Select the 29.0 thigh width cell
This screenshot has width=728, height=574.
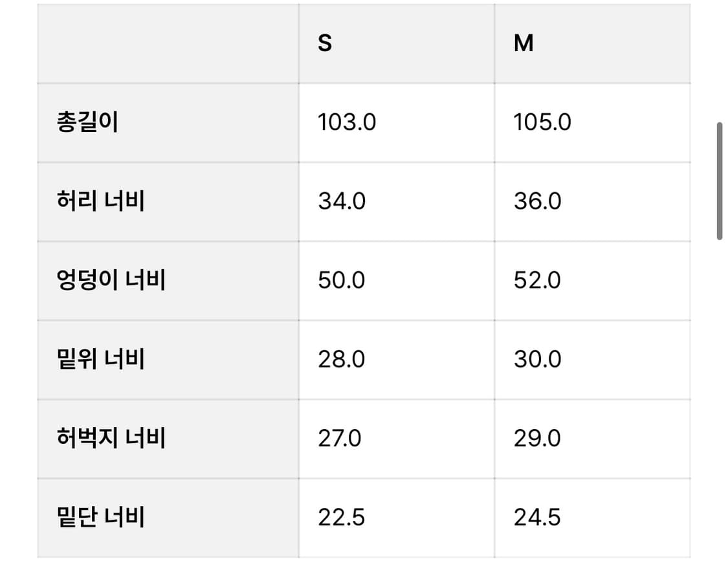592,438
